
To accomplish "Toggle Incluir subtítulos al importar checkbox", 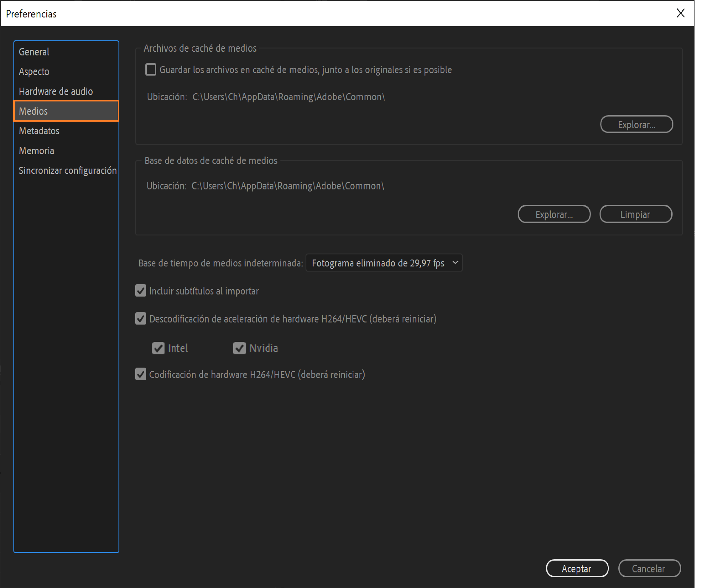I will click(x=140, y=291).
